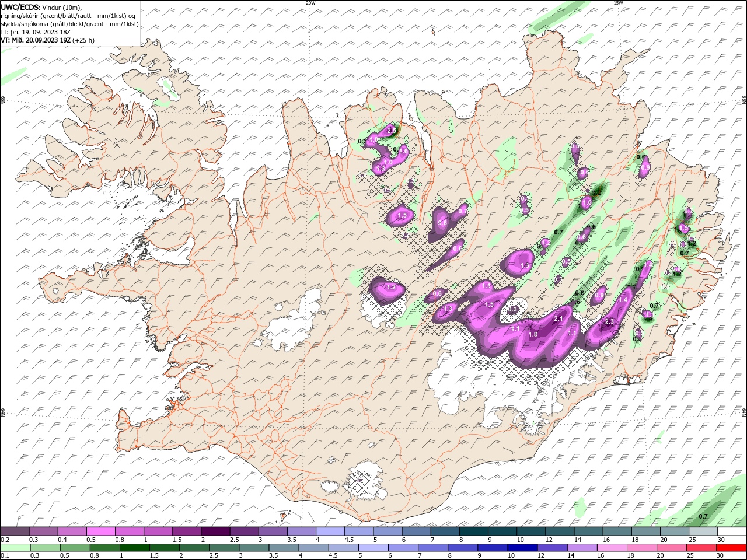Select the dark purple 2 swatch in top legend row
The height and width of the screenshot is (560, 747).
[215, 531]
